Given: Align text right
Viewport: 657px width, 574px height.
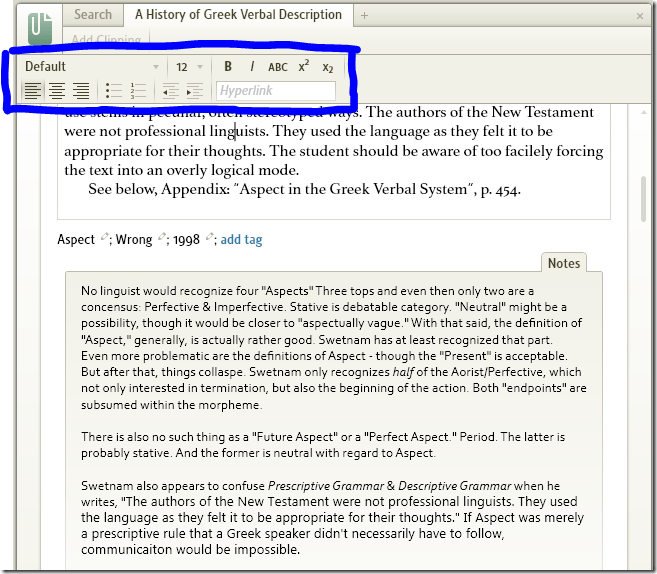Looking at the screenshot, I should pyautogui.click(x=81, y=91).
